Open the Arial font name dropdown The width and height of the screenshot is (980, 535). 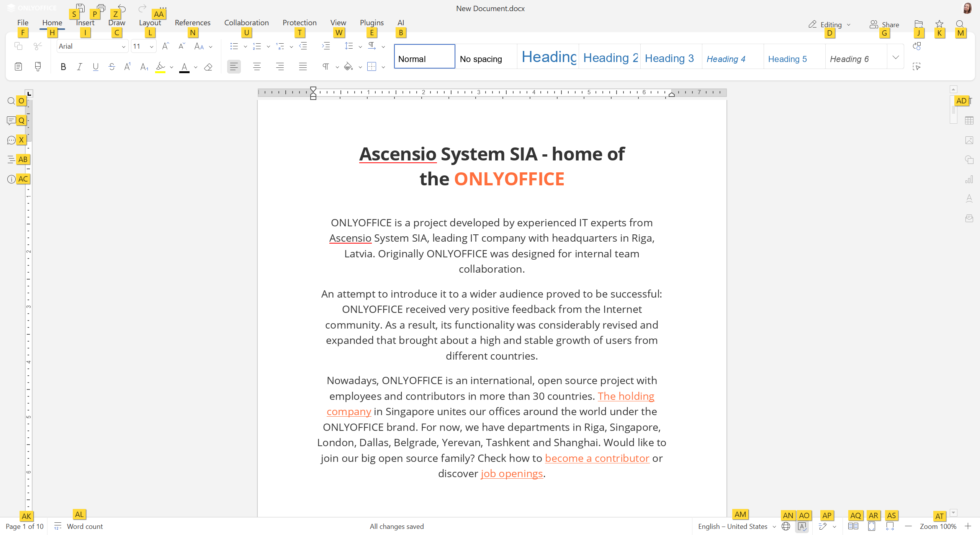[x=123, y=46]
